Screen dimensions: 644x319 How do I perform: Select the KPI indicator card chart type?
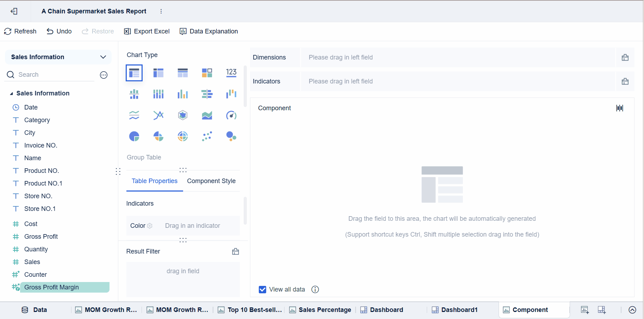[x=231, y=73]
